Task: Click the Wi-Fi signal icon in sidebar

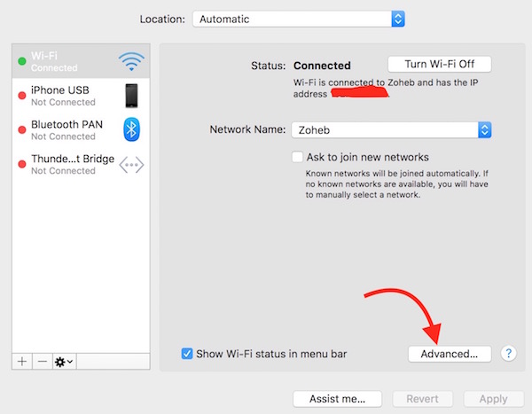Action: 131,61
